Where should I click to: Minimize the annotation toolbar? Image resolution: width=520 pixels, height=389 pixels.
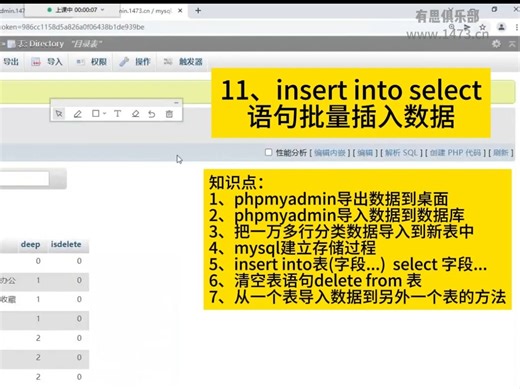pos(176,102)
